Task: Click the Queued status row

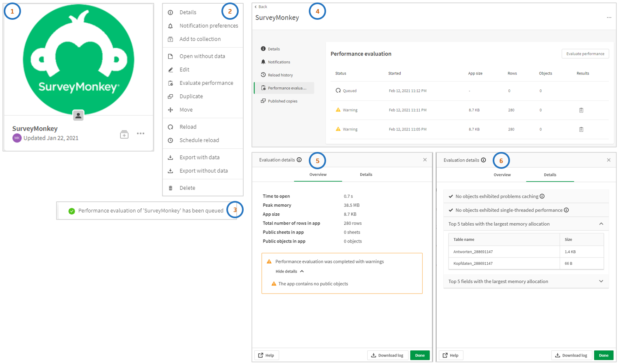Action: coord(470,91)
